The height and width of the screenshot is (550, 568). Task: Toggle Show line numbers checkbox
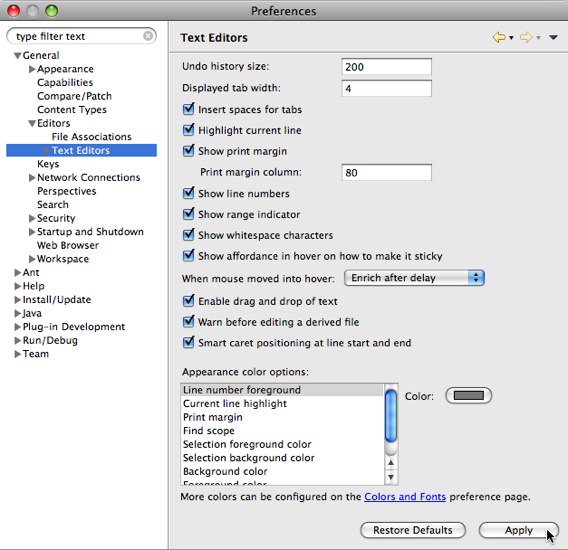click(x=188, y=193)
